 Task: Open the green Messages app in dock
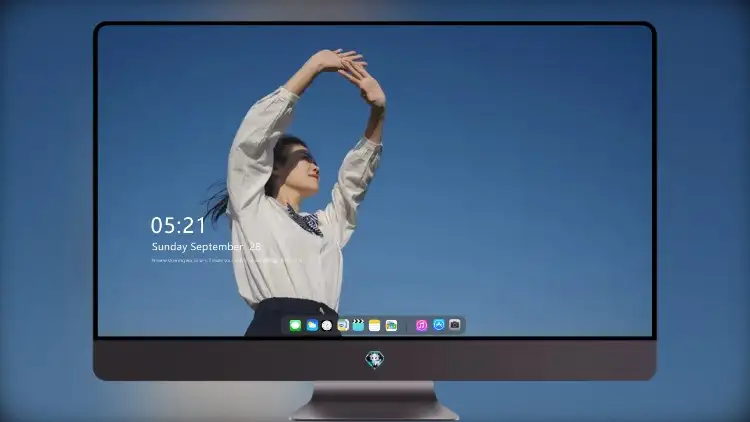295,326
